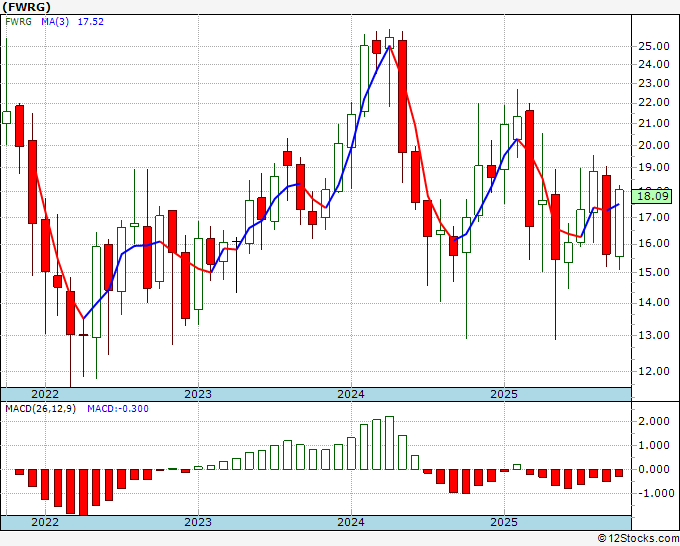
Task: Click 2025 on the MACD timeline
Action: click(x=504, y=522)
